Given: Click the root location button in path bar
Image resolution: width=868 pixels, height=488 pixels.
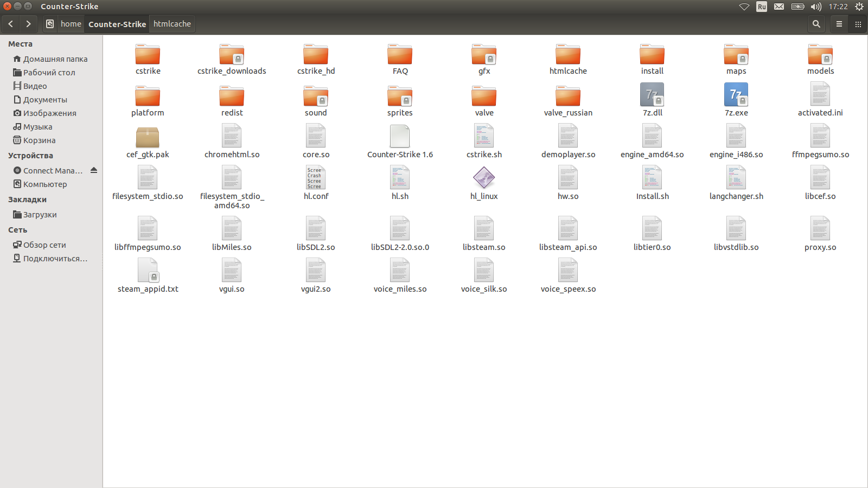Looking at the screenshot, I should [x=50, y=24].
